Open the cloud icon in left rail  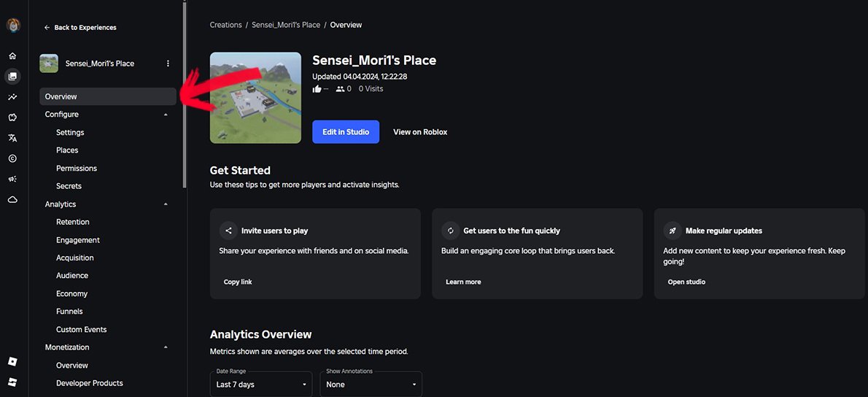(x=12, y=199)
